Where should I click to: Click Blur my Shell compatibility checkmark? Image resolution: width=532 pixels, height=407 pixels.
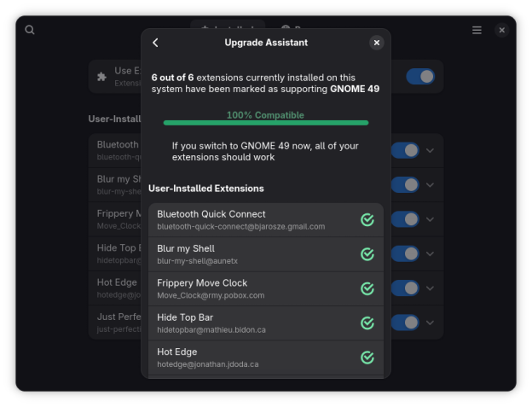[367, 254]
